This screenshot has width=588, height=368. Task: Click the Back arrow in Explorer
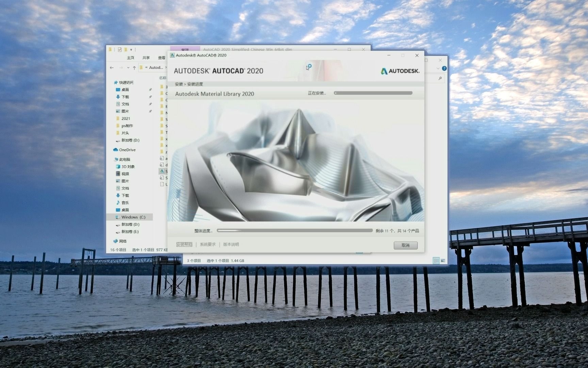[x=112, y=68]
